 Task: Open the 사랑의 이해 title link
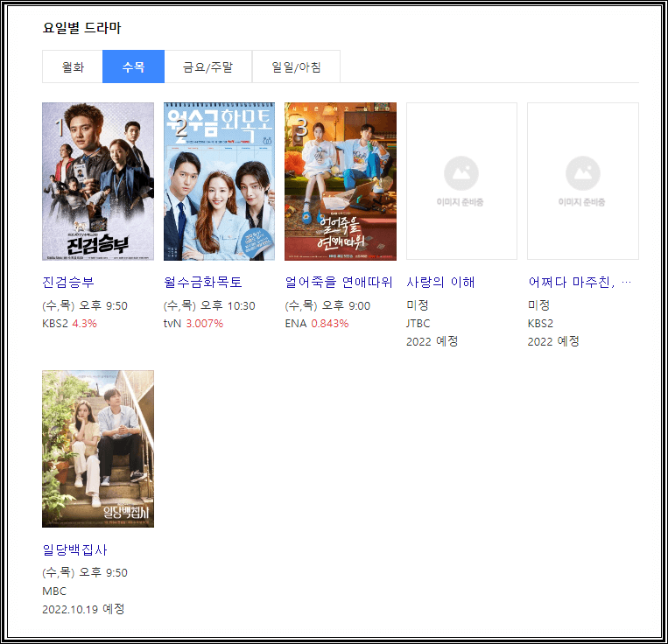coord(440,282)
